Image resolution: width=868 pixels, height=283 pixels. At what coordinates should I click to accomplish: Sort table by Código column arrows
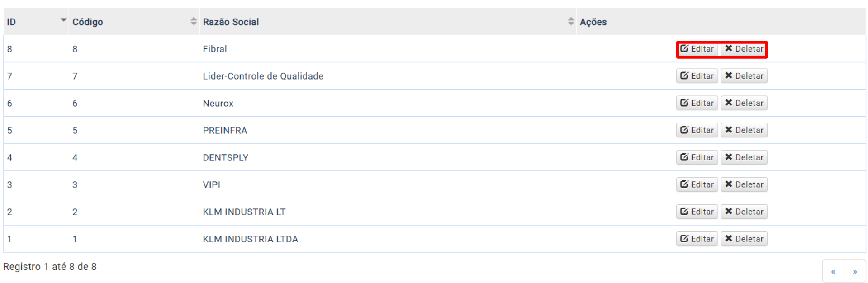[x=194, y=21]
